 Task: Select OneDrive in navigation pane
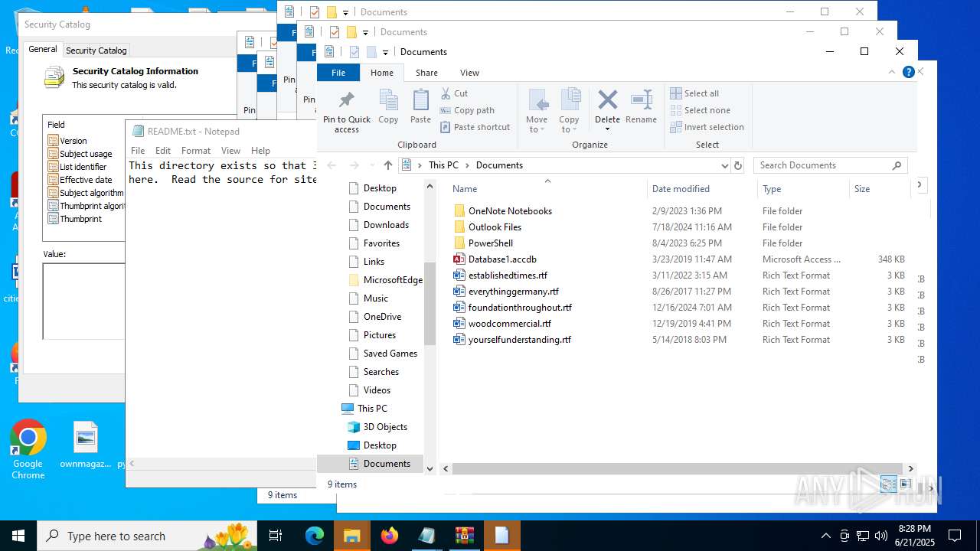[x=382, y=317]
